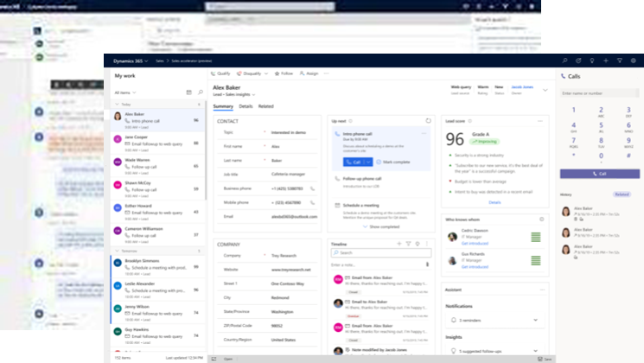Open the Disqualify dropdown in command bar

click(253, 73)
